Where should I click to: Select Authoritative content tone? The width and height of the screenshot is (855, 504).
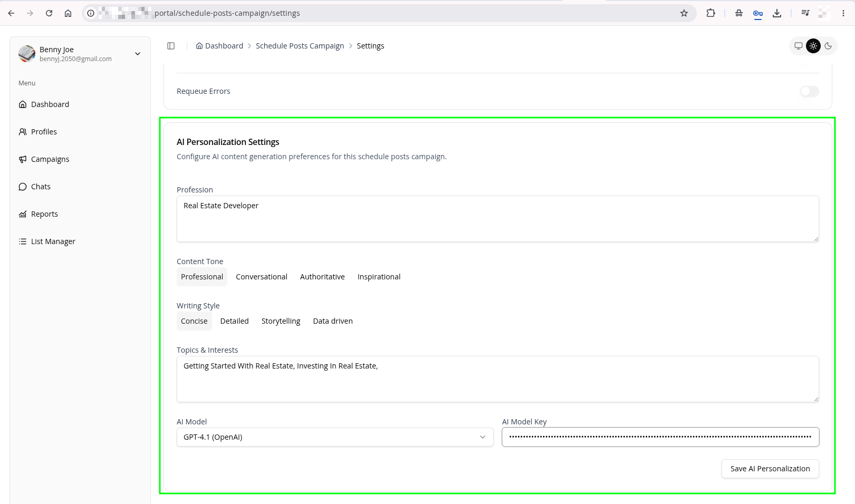point(322,277)
